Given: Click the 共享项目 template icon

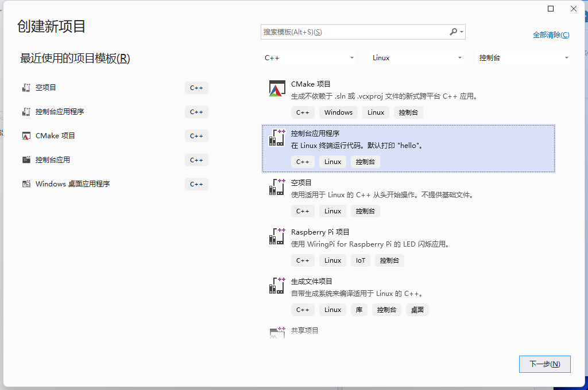Looking at the screenshot, I should pyautogui.click(x=276, y=333).
